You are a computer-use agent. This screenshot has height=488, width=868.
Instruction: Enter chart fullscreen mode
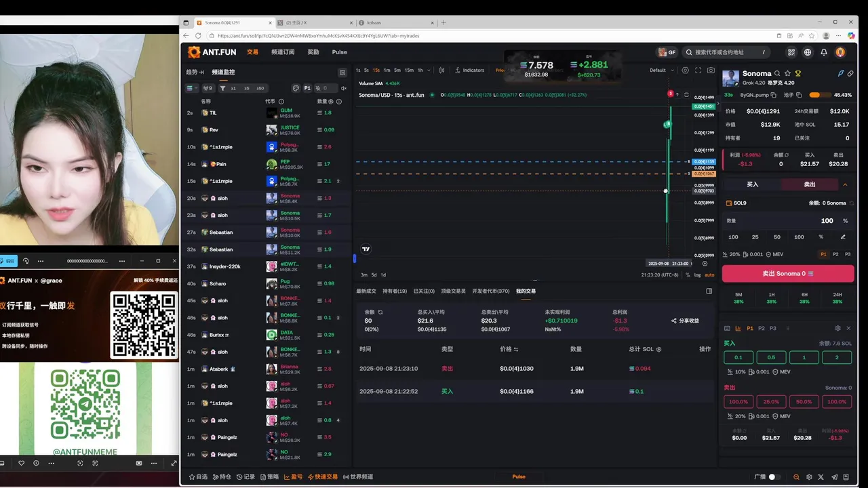698,70
